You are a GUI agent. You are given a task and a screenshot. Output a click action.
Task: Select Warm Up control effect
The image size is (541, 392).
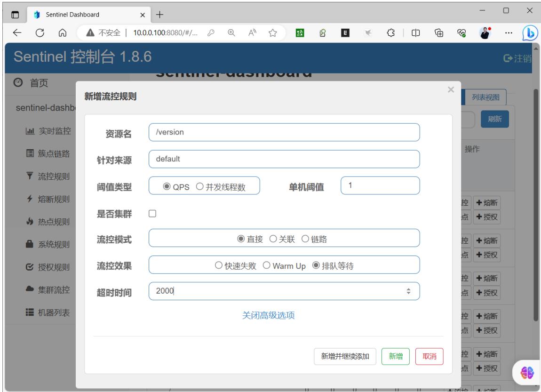(x=266, y=265)
